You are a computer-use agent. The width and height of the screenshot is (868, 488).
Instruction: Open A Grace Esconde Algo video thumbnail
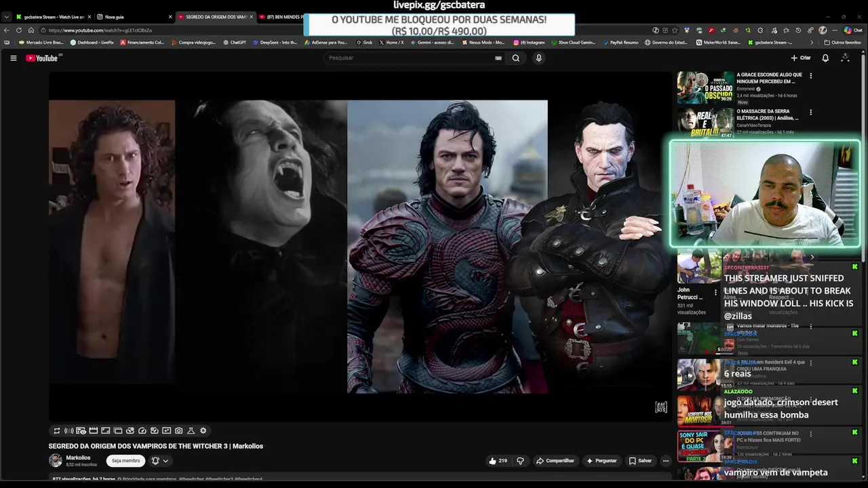[705, 86]
